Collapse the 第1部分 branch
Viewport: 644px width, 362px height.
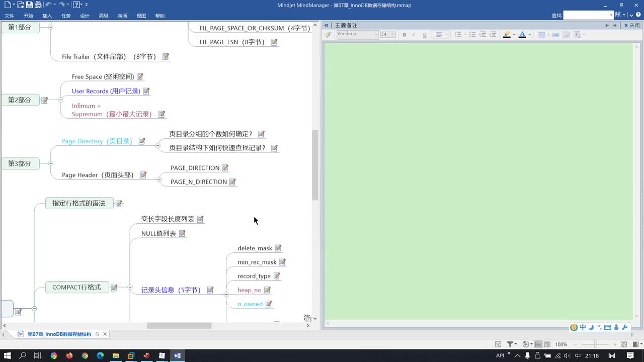[x=50, y=27]
